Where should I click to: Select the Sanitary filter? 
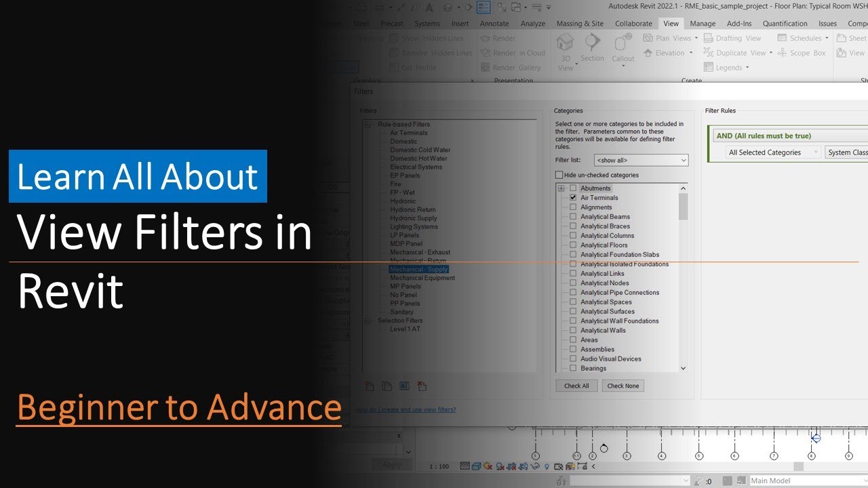(401, 312)
